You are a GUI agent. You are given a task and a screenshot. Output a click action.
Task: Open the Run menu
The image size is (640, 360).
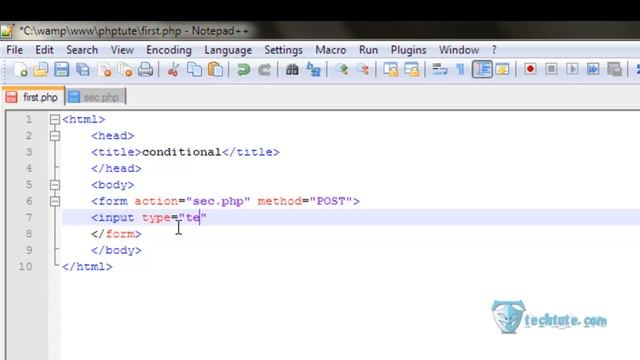368,50
